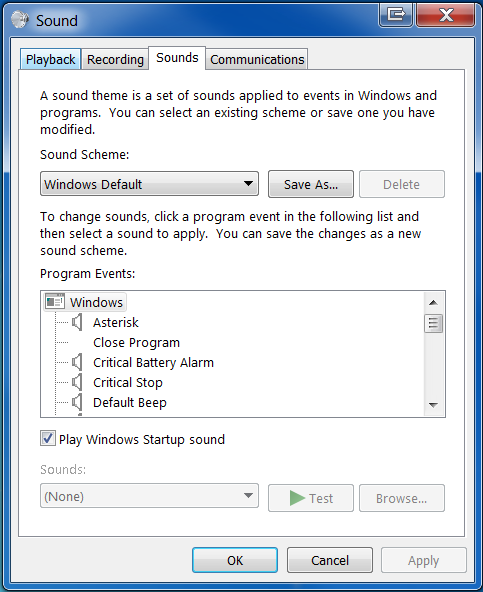Click the green play triangle on Test
This screenshot has height=592, width=483.
point(297,498)
